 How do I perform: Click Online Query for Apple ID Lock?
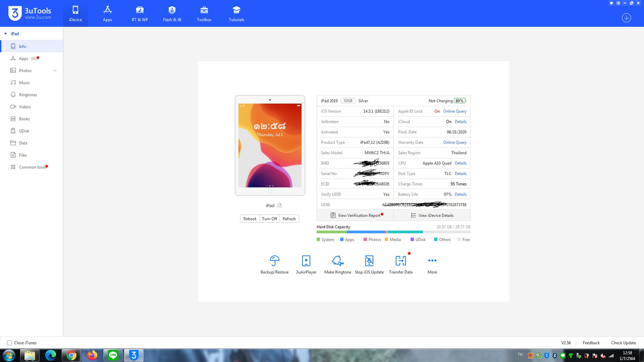click(x=455, y=111)
